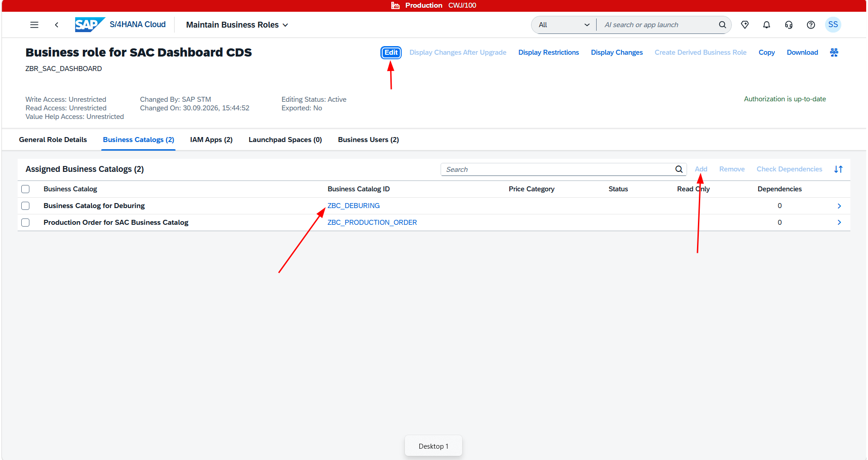The height and width of the screenshot is (460, 868).
Task: Open the help question mark icon
Action: tap(811, 25)
